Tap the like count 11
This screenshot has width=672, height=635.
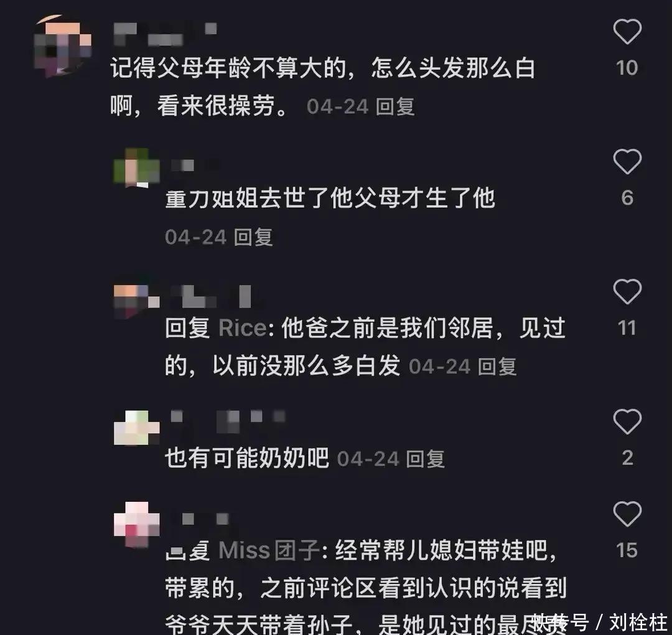pyautogui.click(x=627, y=328)
